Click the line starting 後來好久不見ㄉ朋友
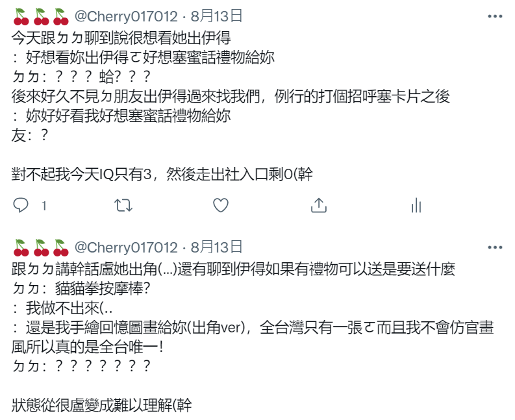 pyautogui.click(x=231, y=97)
